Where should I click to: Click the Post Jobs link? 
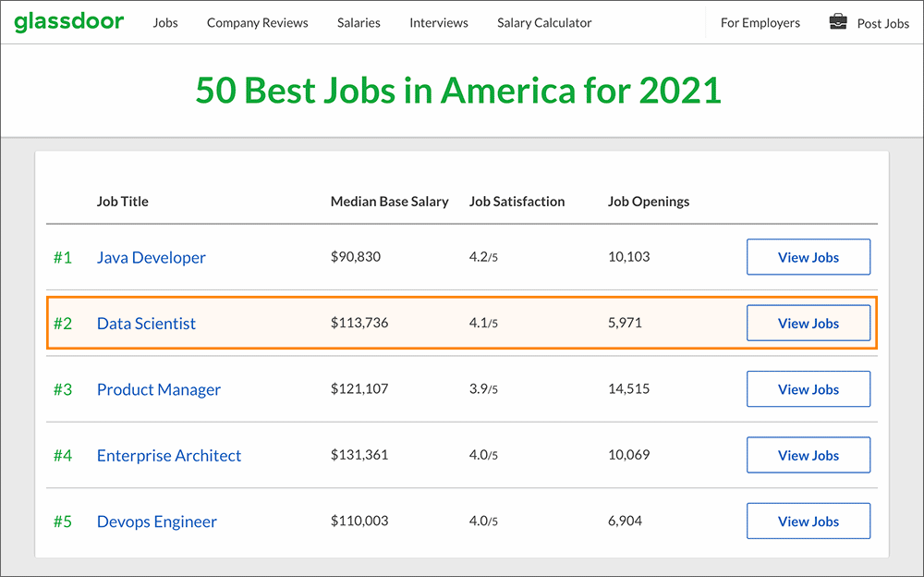point(882,24)
